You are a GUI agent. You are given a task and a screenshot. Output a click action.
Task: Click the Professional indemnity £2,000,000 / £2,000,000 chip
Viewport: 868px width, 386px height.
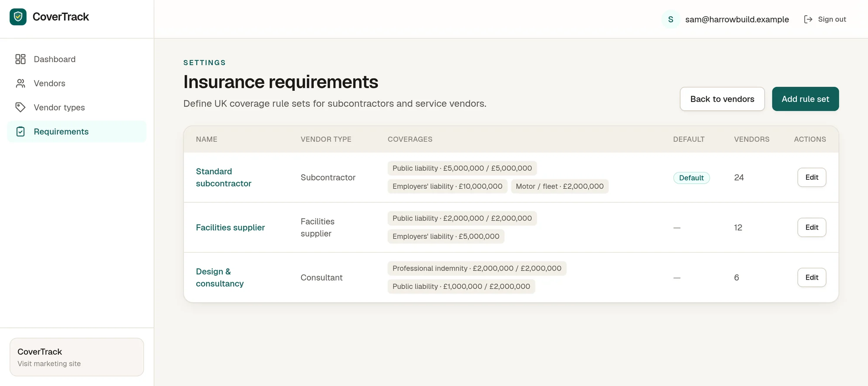[x=477, y=268]
